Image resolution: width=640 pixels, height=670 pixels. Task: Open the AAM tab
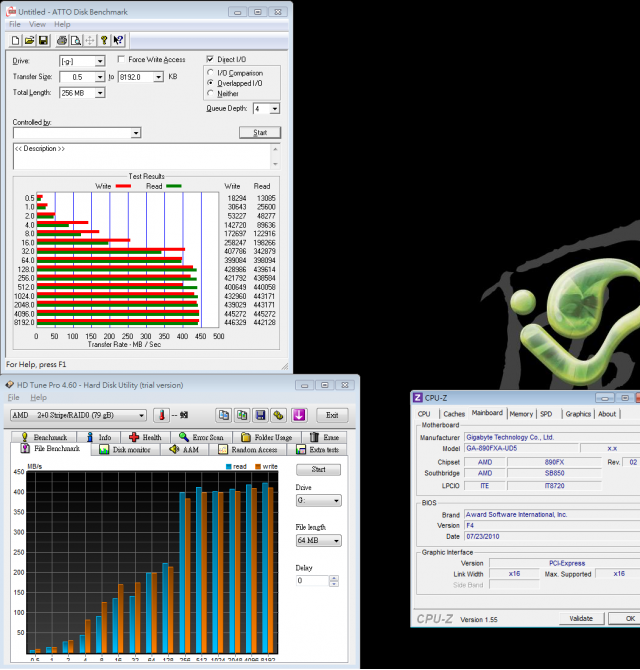tap(185, 450)
